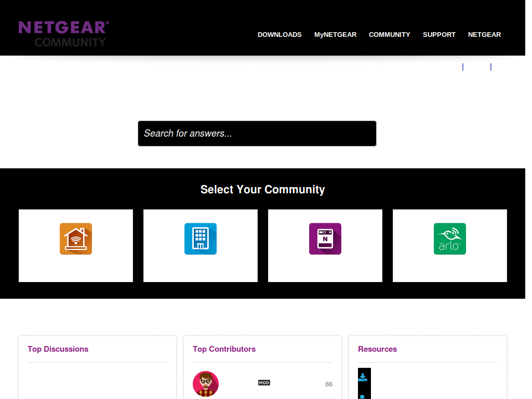
Task: Select the blue office building community icon
Action: 200,238
